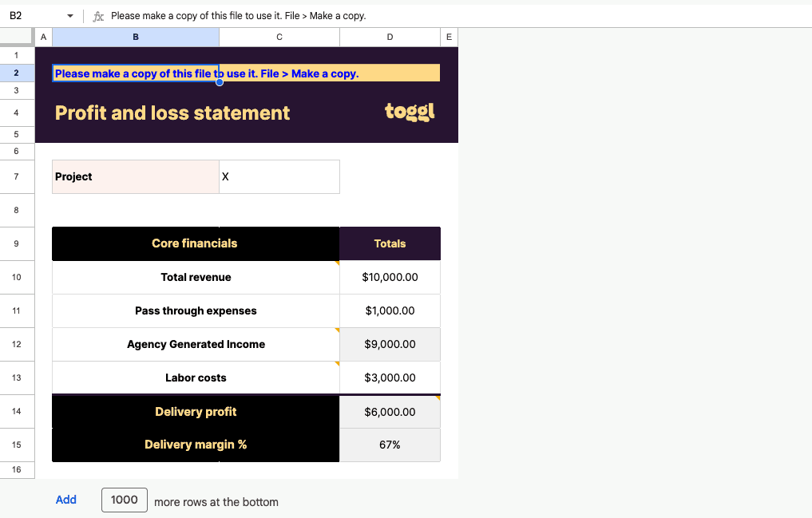Viewport: 812px width, 518px height.
Task: Click the fx function icon
Action: click(x=98, y=16)
